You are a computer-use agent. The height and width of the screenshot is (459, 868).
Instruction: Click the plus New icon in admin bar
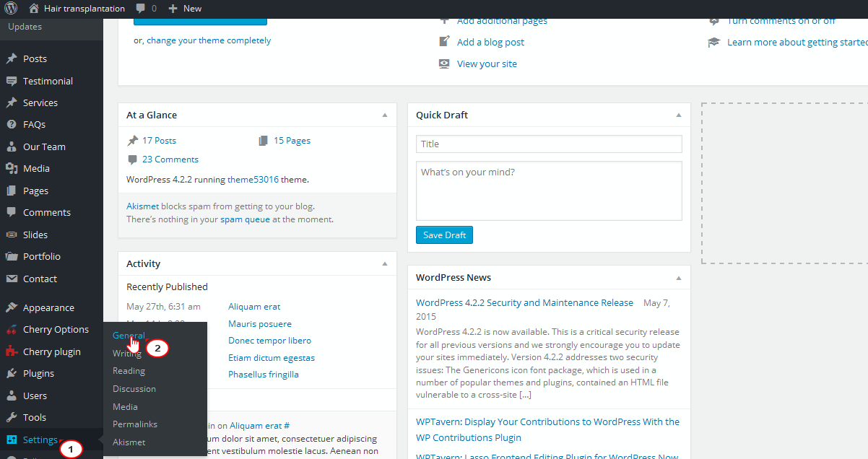pos(173,9)
